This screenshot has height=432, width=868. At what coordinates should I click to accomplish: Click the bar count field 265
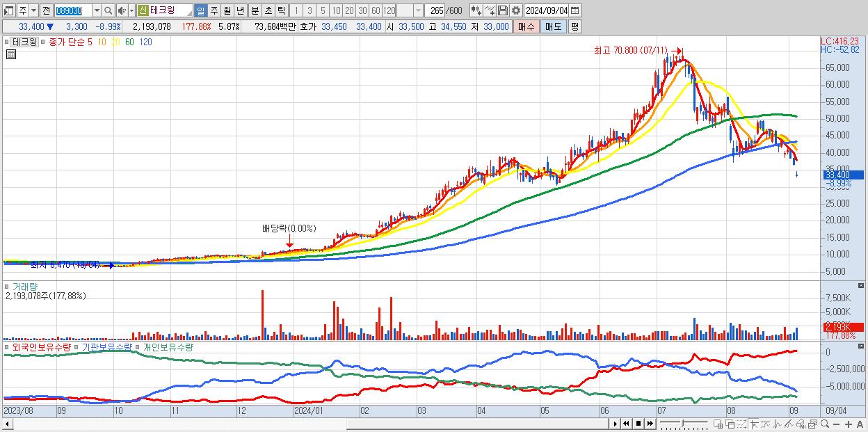coord(435,10)
